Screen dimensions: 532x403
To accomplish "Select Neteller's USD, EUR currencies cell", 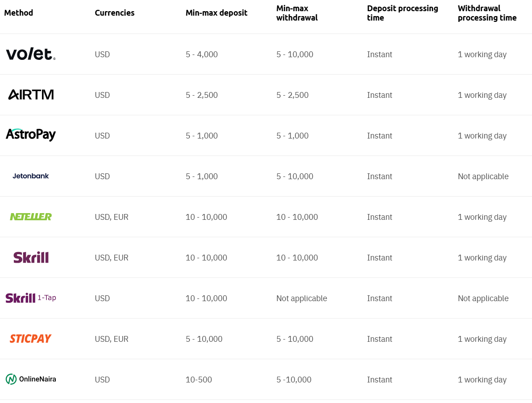I will coord(112,217).
